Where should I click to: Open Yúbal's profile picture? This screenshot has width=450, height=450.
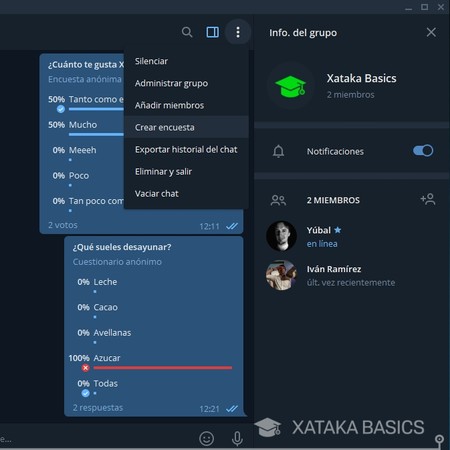[281, 236]
